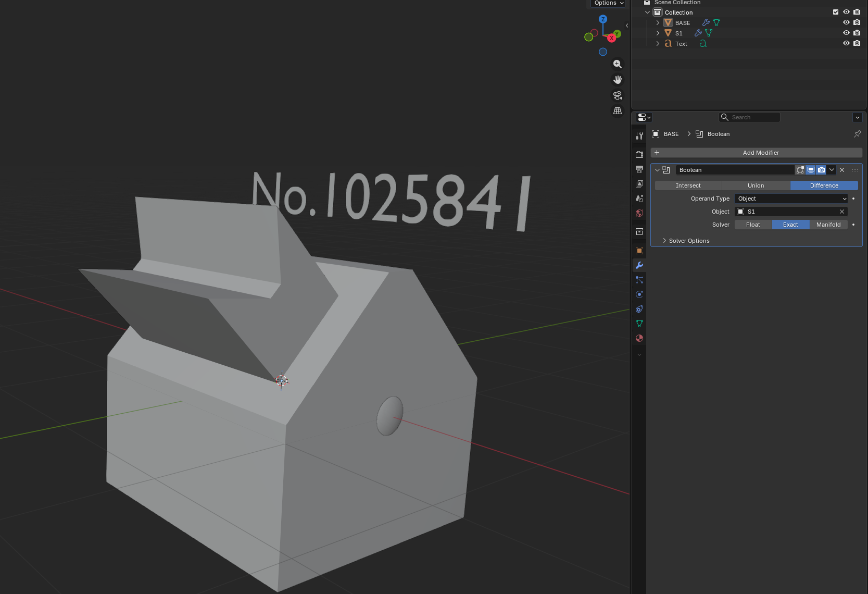
Task: Switch perspective/orthographic with the grid icon
Action: (618, 111)
